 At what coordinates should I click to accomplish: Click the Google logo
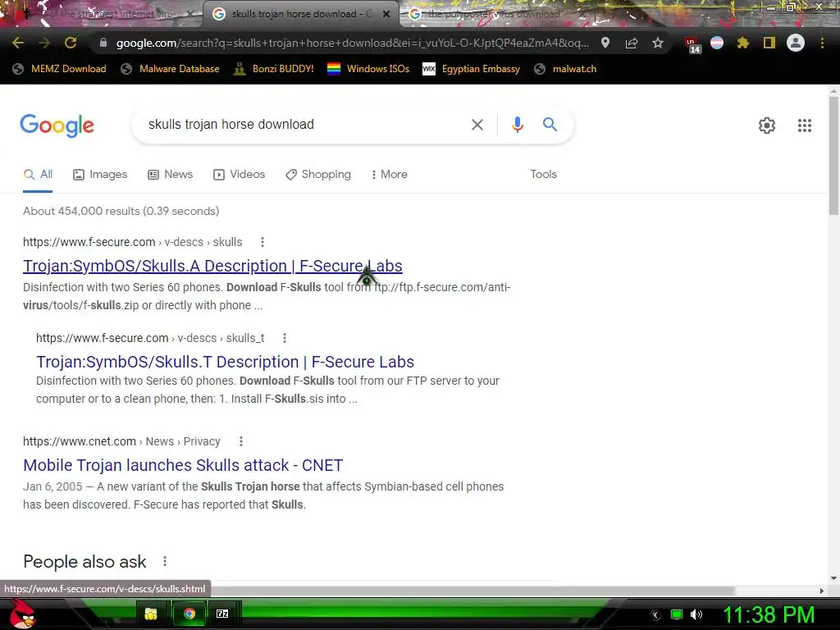tap(57, 126)
